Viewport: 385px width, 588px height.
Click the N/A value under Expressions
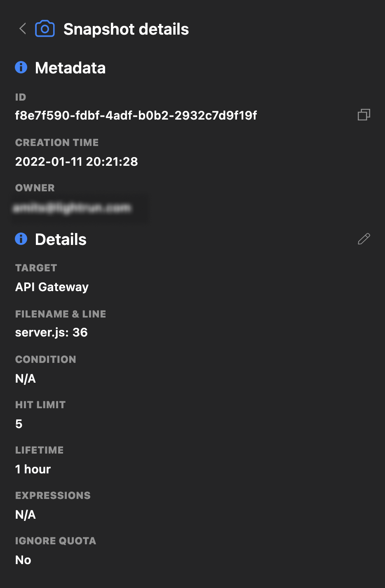(x=26, y=515)
